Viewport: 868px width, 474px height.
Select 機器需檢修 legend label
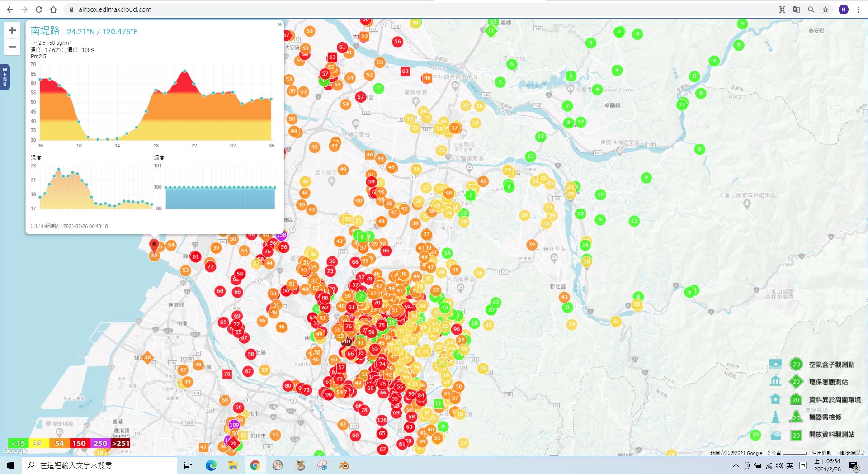click(825, 417)
